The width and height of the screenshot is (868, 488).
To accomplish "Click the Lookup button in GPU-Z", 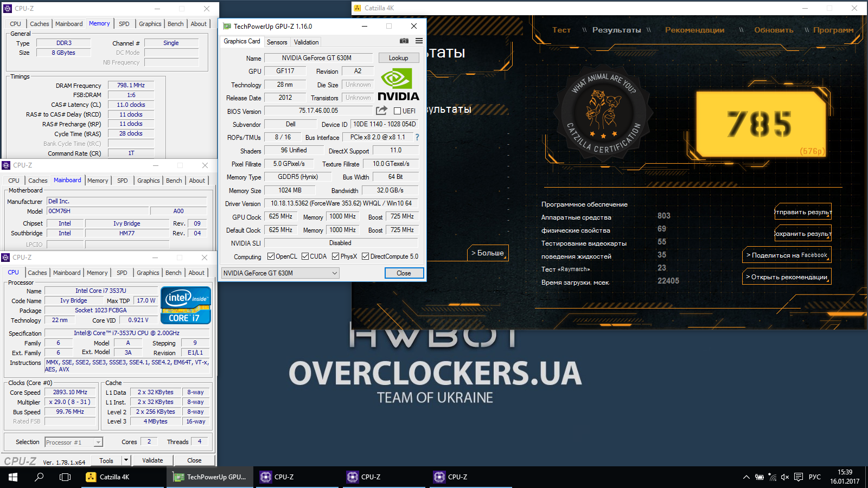I will click(x=398, y=58).
